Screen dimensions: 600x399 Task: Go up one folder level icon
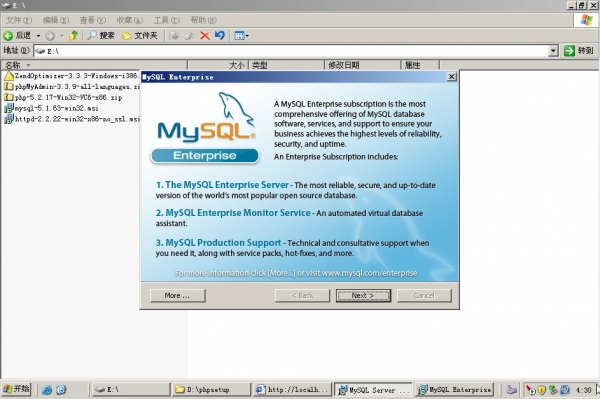[x=73, y=36]
